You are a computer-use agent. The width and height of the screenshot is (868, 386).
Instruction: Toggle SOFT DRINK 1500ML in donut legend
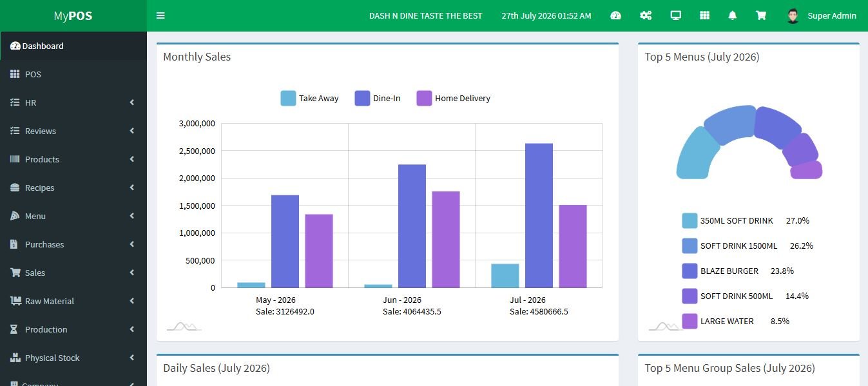point(747,246)
